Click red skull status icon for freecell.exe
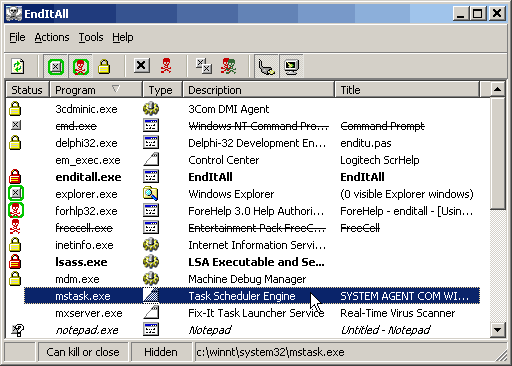This screenshot has width=512, height=366. pyautogui.click(x=15, y=227)
